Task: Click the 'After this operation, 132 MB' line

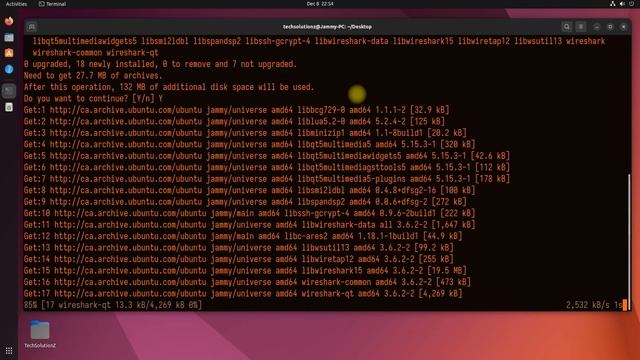Action: [x=169, y=87]
